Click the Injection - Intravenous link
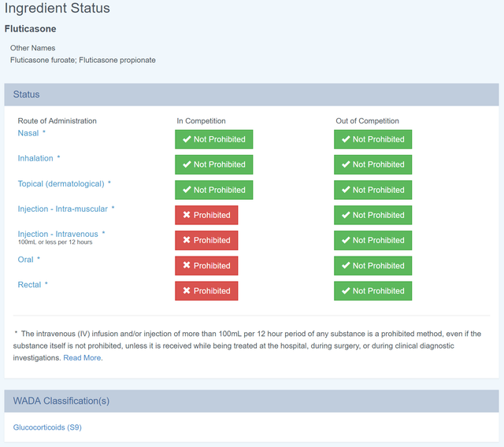The height and width of the screenshot is (447, 504). coord(58,234)
